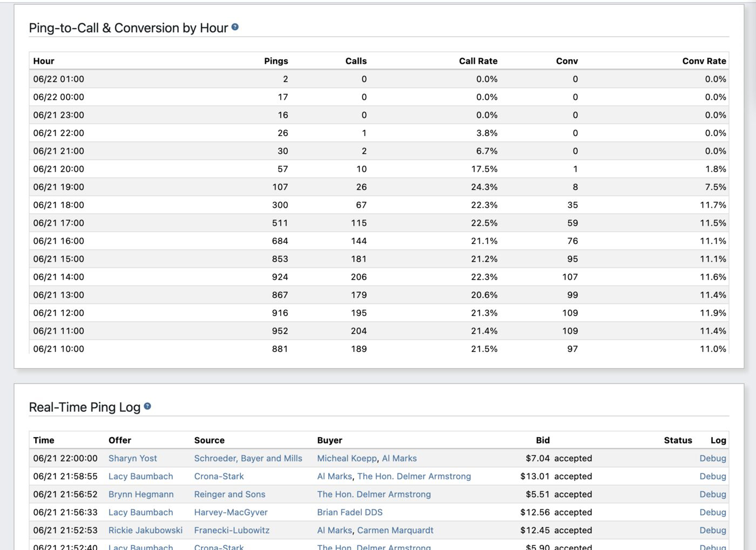Image resolution: width=756 pixels, height=550 pixels.
Task: Open the Reinger and Sons source
Action: tap(230, 494)
